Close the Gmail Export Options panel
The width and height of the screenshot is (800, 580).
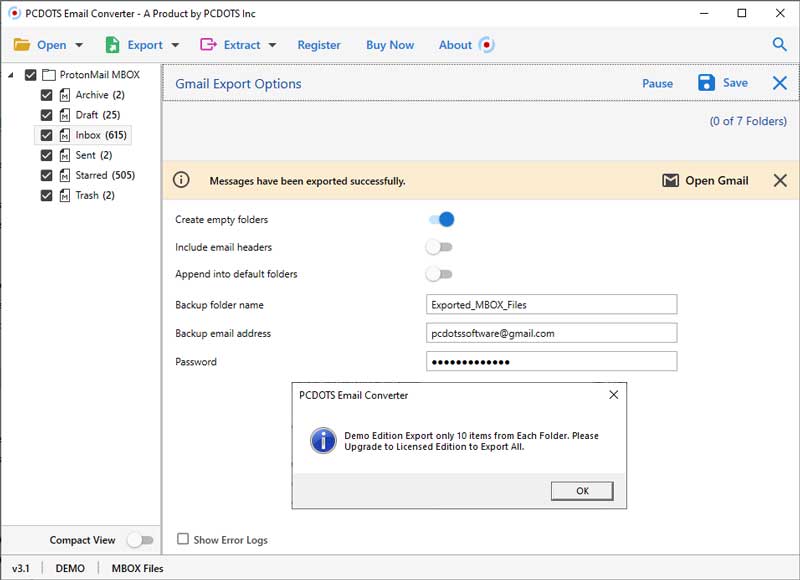[x=780, y=83]
